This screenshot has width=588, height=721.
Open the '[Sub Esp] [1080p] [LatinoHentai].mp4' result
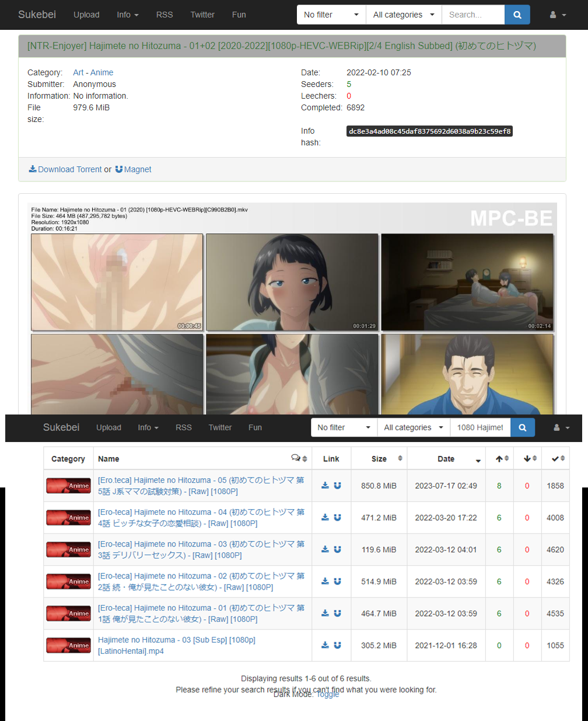pos(177,646)
